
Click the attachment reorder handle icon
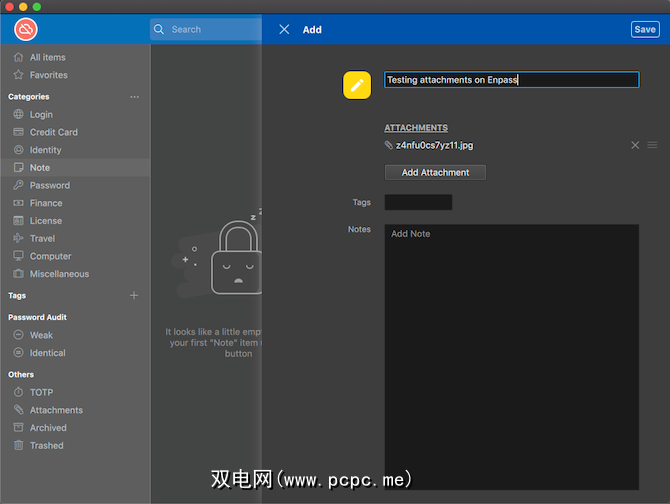[652, 145]
